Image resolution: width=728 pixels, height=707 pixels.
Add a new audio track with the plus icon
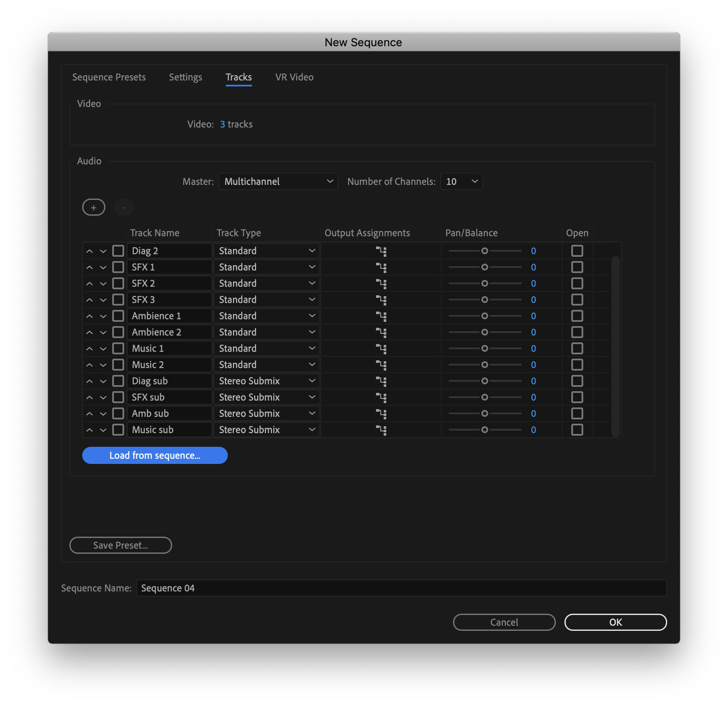93,207
